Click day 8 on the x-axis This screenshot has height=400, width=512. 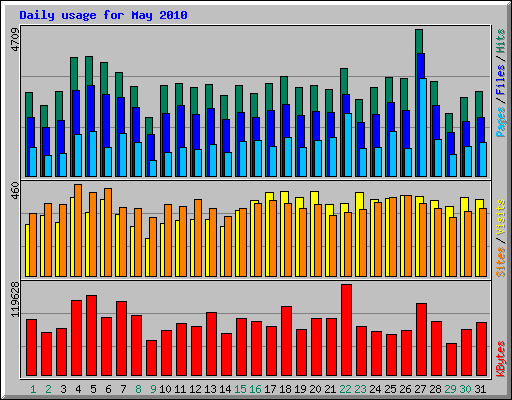[x=138, y=389]
